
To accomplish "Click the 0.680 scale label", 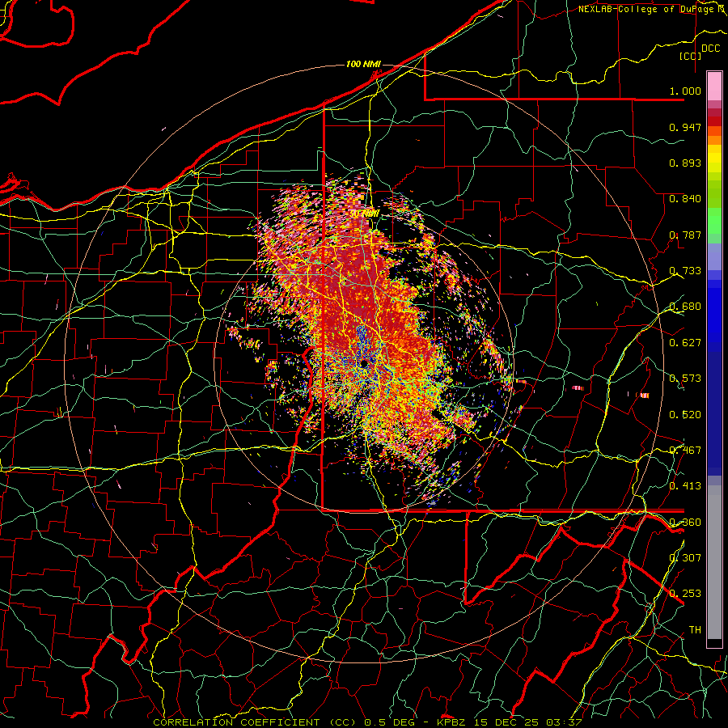I will click(685, 307).
